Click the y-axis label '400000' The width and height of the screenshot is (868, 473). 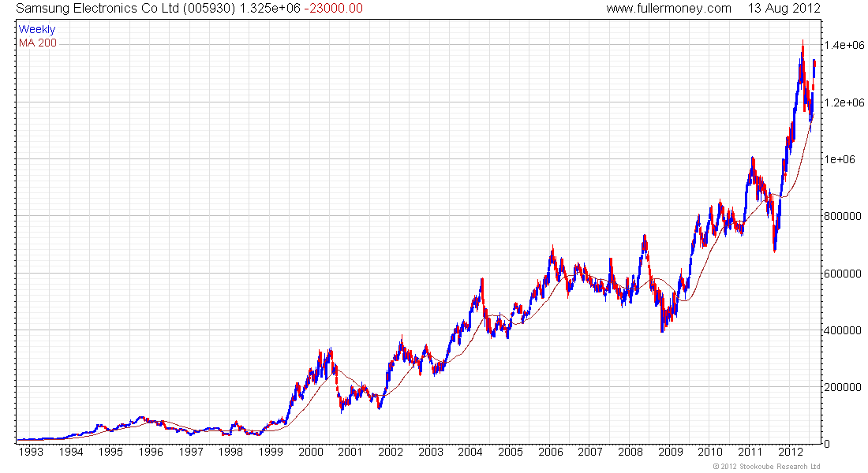click(843, 330)
